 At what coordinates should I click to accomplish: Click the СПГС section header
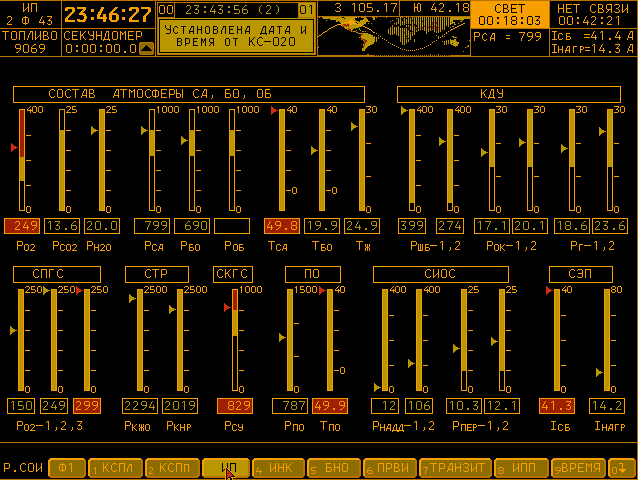coord(57,274)
